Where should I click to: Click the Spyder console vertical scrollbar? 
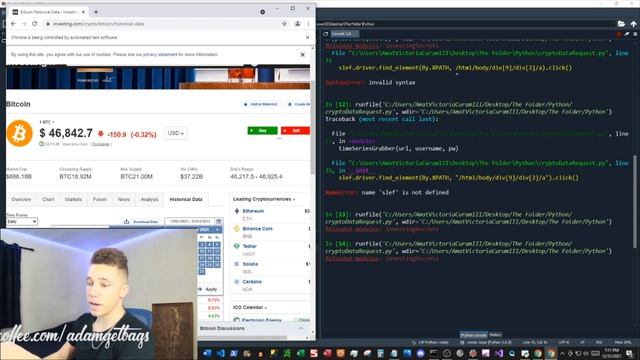pyautogui.click(x=635, y=201)
